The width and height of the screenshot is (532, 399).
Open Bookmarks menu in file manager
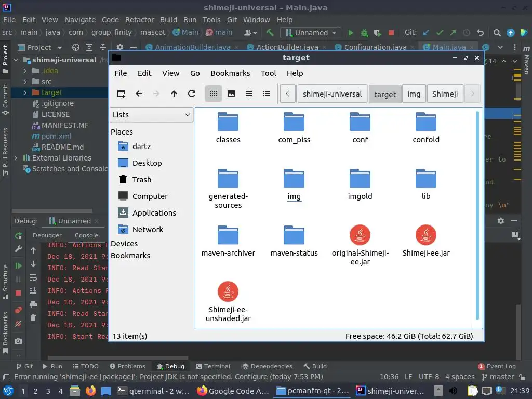(x=230, y=73)
